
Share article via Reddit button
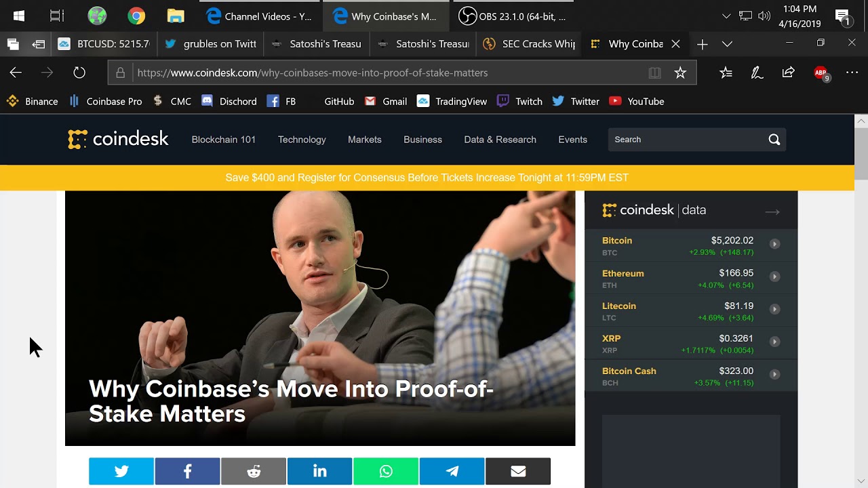click(x=254, y=472)
